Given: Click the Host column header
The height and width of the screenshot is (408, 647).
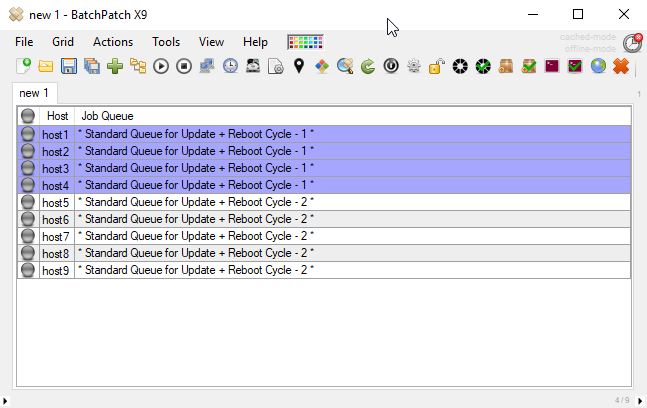Looking at the screenshot, I should click(x=57, y=116).
